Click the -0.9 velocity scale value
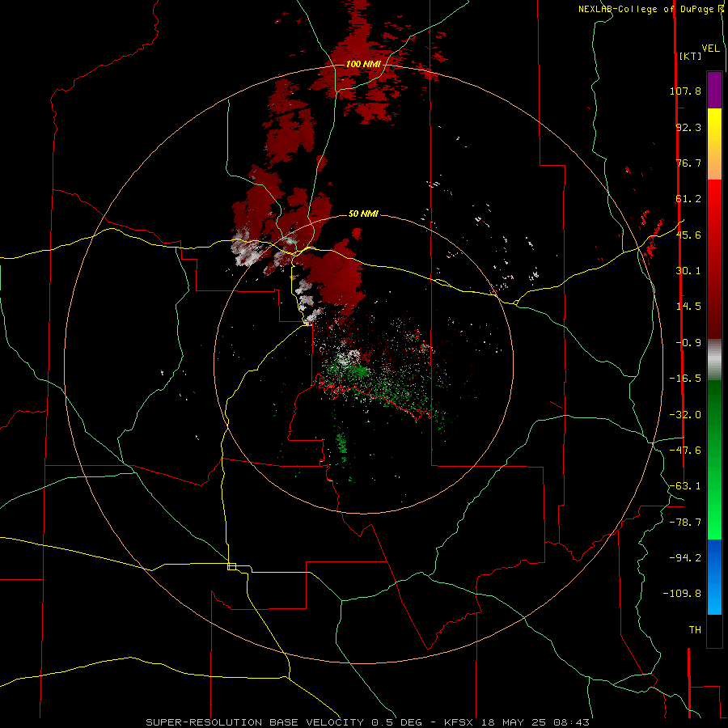728x728 pixels. tap(688, 343)
